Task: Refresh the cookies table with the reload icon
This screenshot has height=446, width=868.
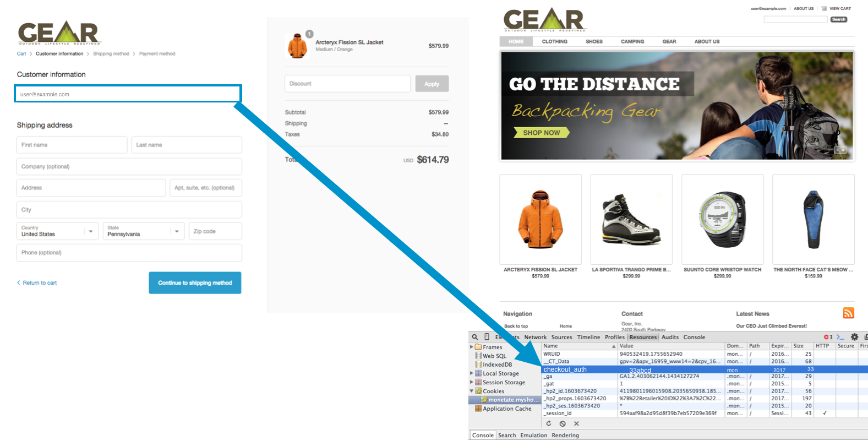Action: 549,423
